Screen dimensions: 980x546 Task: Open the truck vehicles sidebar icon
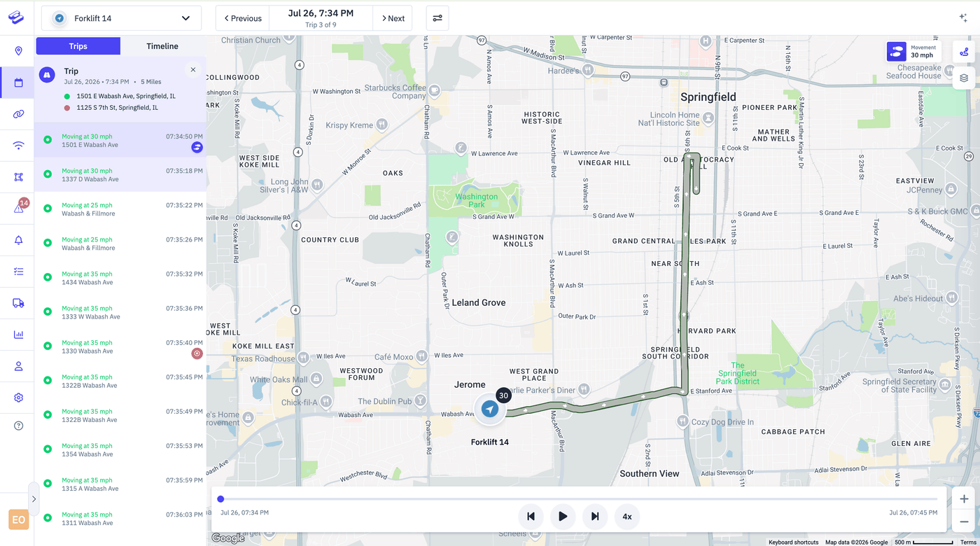tap(18, 303)
